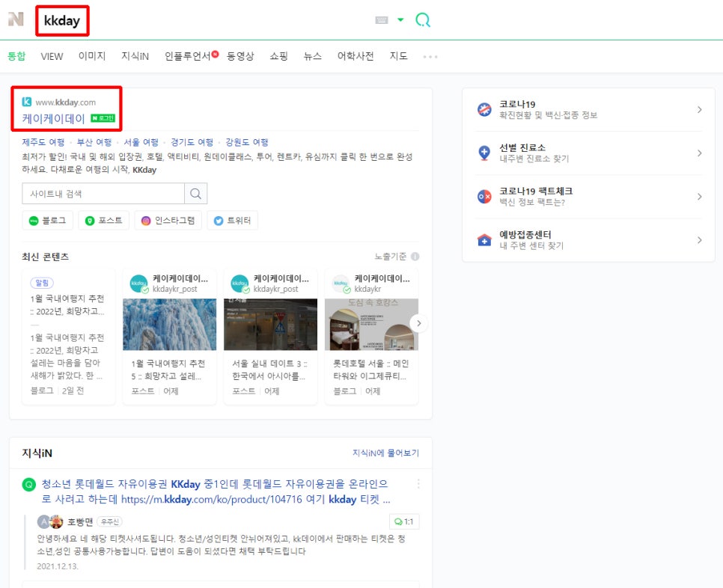
Task: Open the 코로나19 팩트체크 item
Action: pos(588,197)
